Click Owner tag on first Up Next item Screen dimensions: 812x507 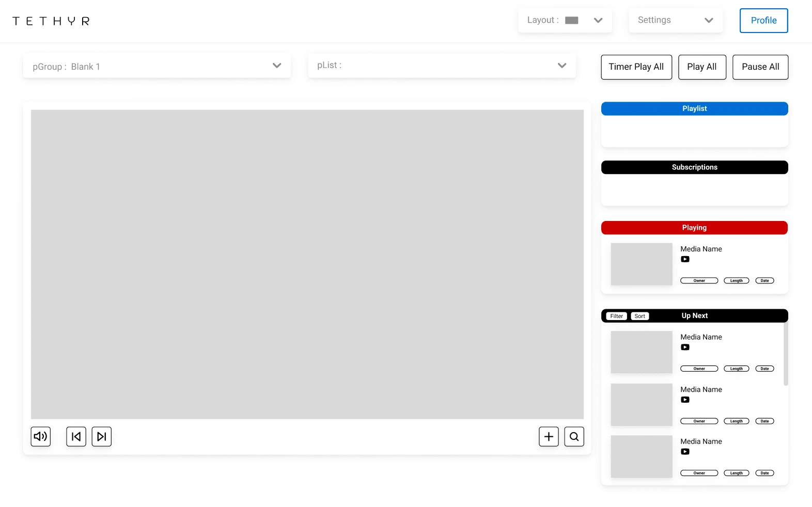pos(699,369)
